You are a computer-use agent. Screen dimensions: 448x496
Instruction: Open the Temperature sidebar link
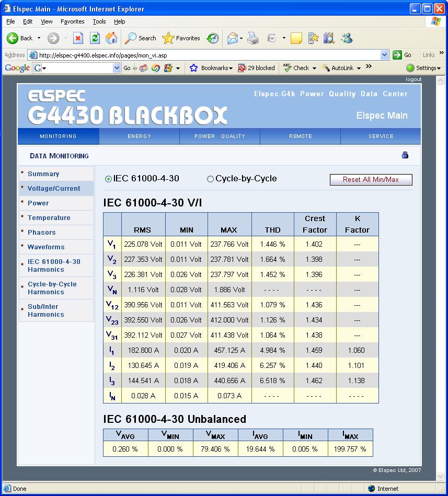tap(49, 217)
